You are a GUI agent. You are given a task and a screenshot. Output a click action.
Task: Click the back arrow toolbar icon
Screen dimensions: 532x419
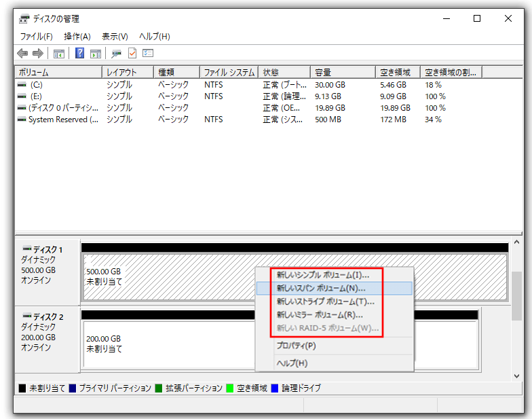(22, 54)
